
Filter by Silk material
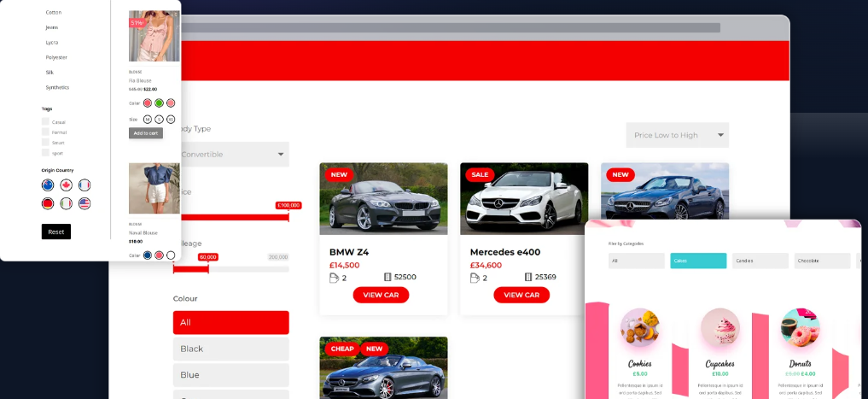(x=50, y=72)
